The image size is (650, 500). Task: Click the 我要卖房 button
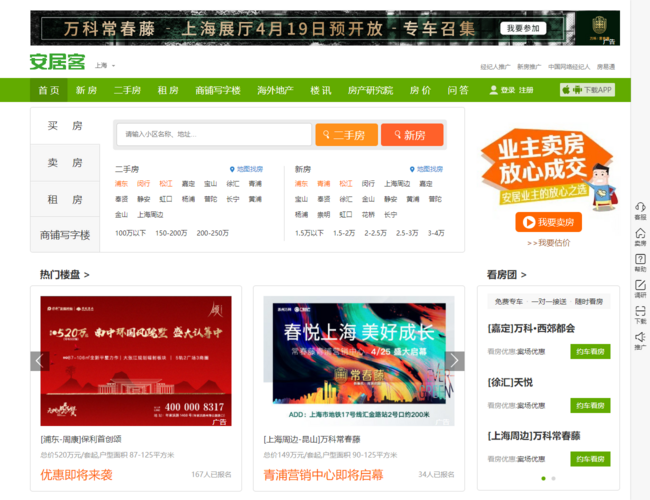coord(548,222)
